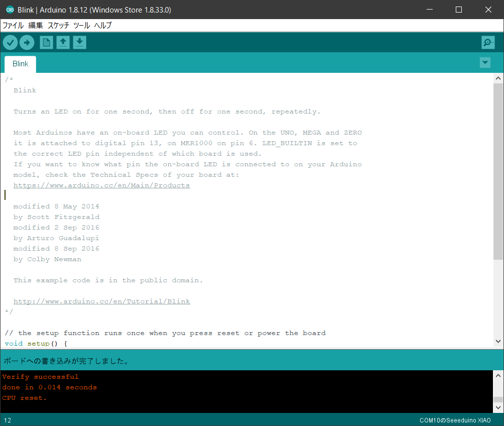Select the Blink sketch tab
Screen dimensions: 504x426
tap(20, 64)
